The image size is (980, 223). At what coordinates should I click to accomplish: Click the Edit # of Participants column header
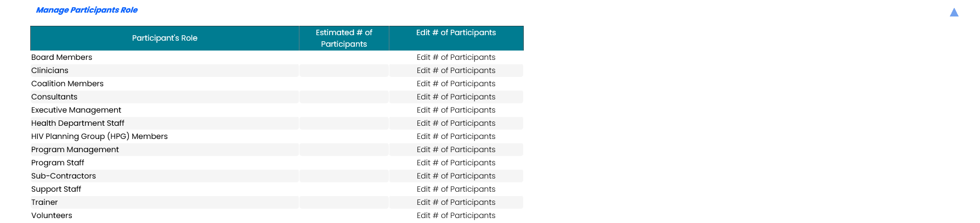(x=456, y=33)
